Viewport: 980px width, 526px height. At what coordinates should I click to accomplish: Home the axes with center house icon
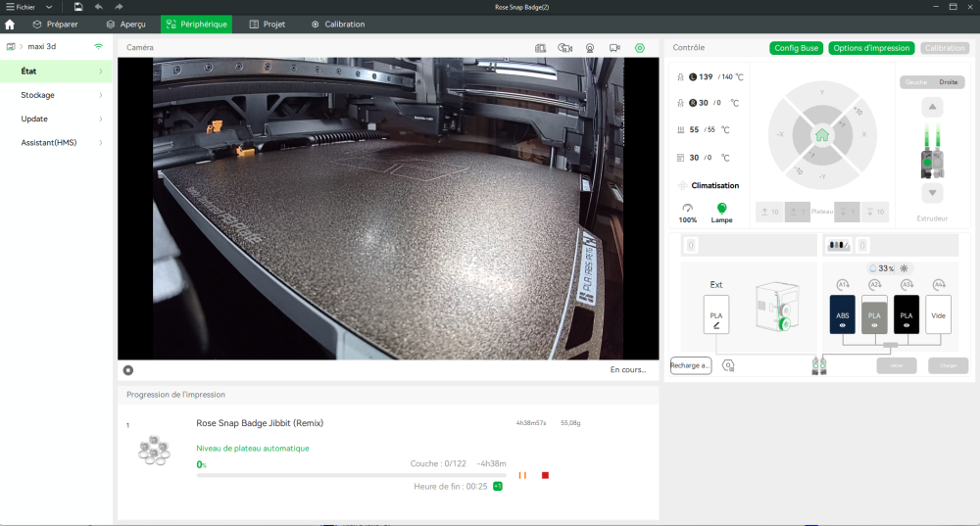click(x=822, y=134)
